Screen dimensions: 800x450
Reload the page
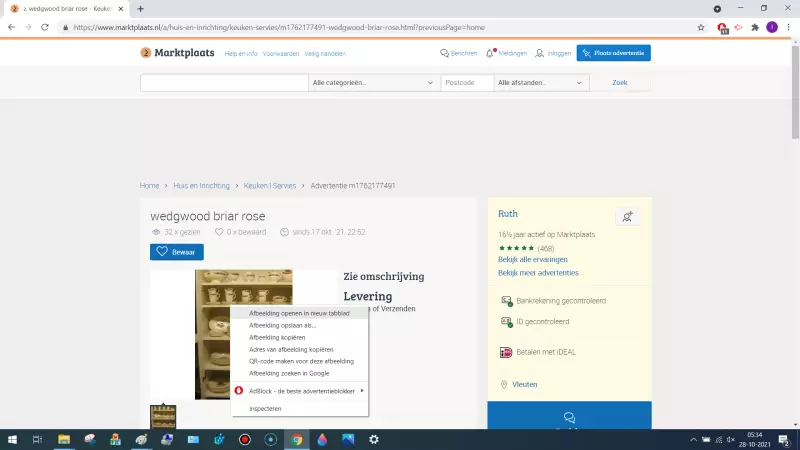point(45,27)
